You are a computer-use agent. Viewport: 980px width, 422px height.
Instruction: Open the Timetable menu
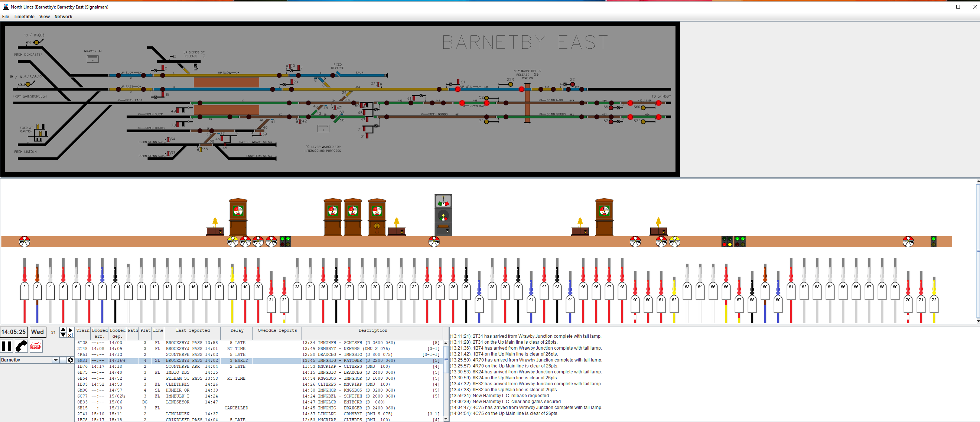coord(24,17)
